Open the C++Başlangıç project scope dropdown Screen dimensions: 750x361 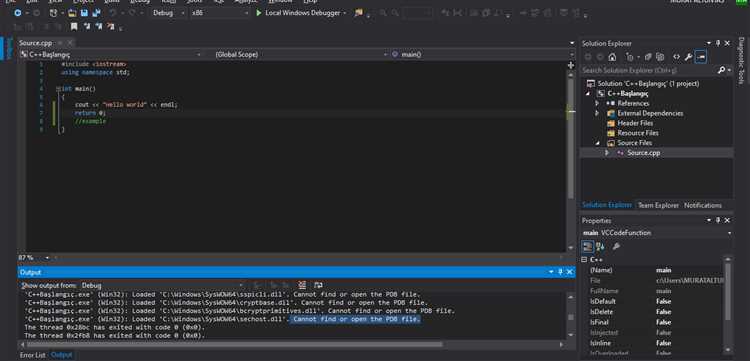pyautogui.click(x=111, y=55)
